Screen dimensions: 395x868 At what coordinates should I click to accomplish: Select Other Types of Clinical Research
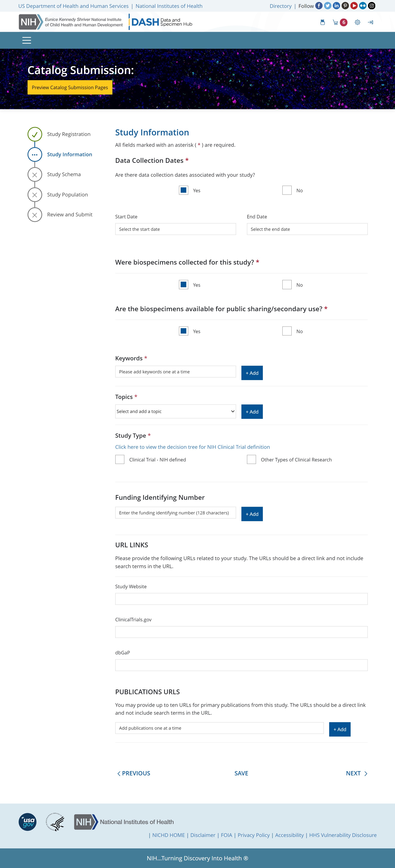[251, 460]
